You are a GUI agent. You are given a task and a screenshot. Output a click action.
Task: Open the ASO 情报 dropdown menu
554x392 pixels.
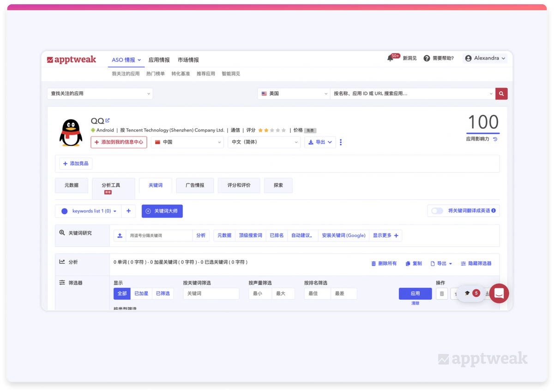coord(126,60)
